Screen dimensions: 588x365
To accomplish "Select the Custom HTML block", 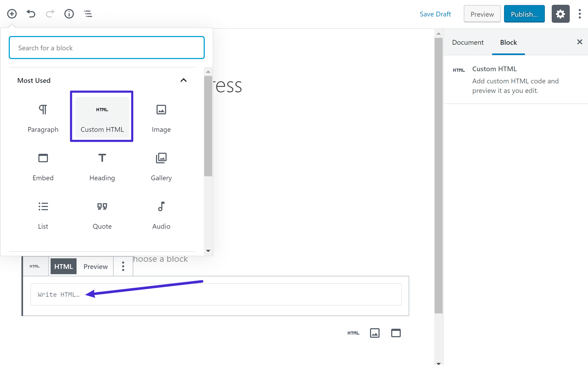I will point(102,116).
